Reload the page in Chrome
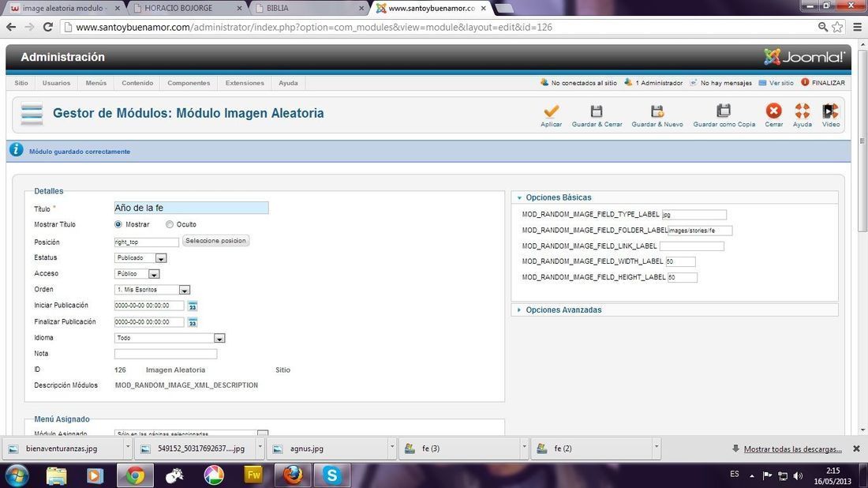 coord(47,27)
